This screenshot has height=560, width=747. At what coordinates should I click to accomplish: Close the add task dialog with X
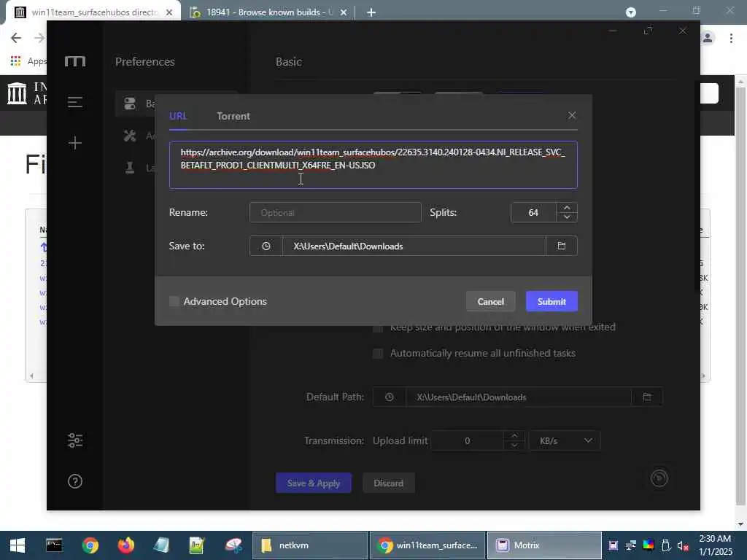tap(572, 116)
